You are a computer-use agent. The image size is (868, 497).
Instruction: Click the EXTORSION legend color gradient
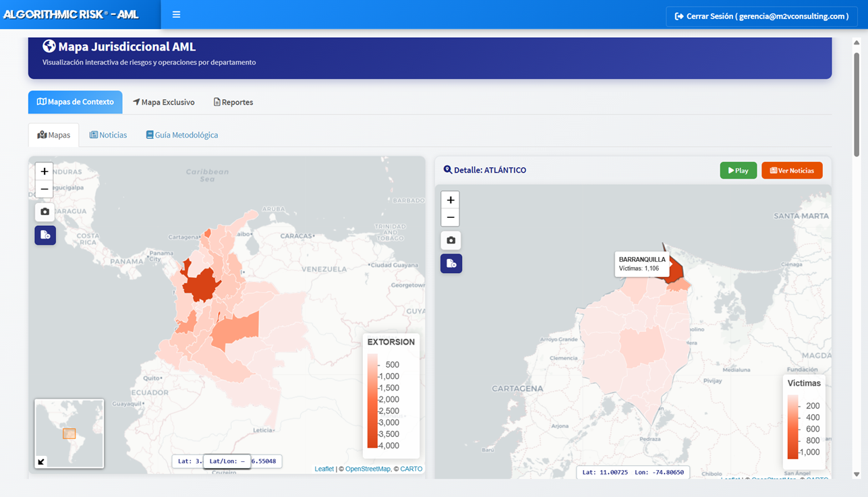[x=372, y=401]
